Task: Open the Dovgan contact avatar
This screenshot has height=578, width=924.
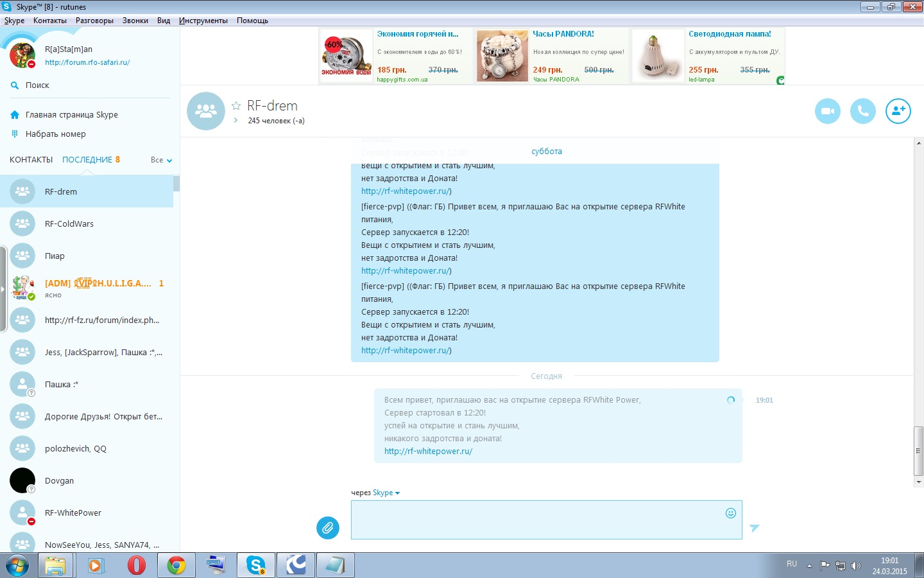Action: (x=22, y=480)
